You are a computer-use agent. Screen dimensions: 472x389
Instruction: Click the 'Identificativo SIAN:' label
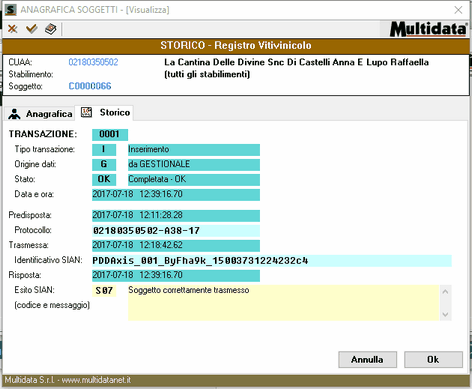pyautogui.click(x=48, y=260)
